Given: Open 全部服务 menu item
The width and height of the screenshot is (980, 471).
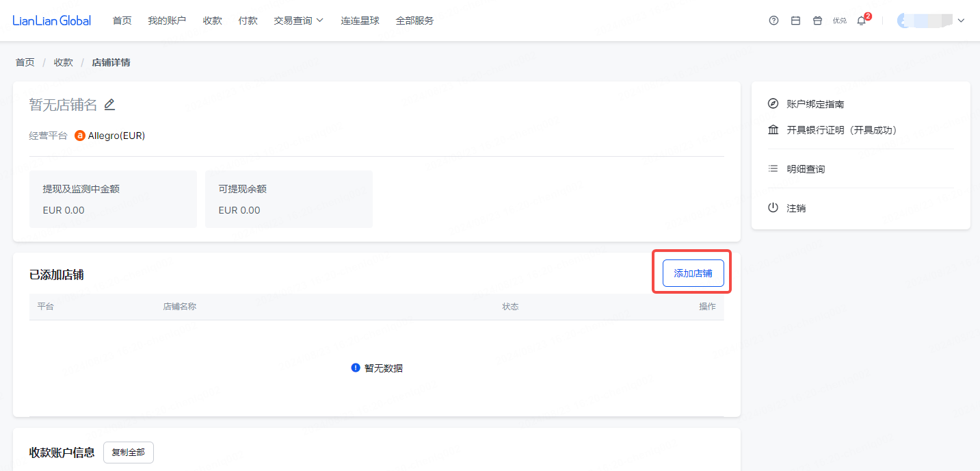Looking at the screenshot, I should (x=414, y=21).
